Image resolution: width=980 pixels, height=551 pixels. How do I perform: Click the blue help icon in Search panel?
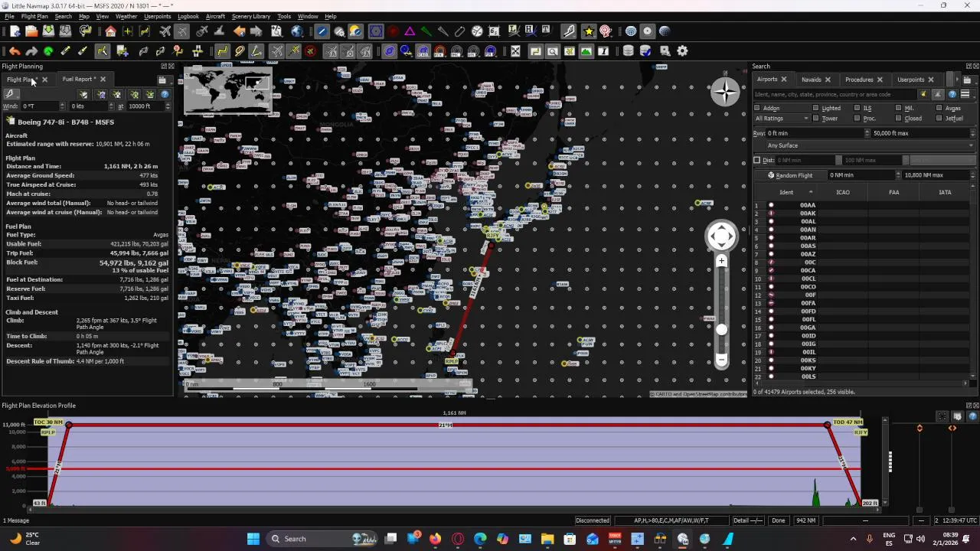coord(952,94)
